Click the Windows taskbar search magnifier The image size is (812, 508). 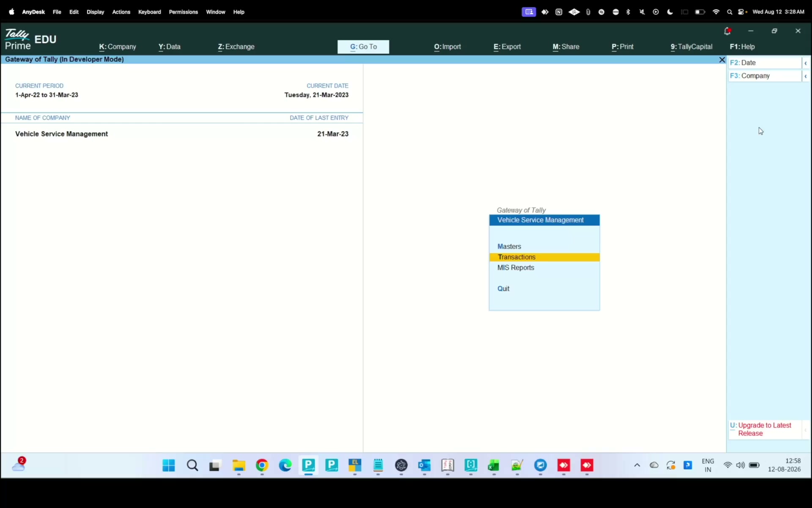tap(192, 465)
